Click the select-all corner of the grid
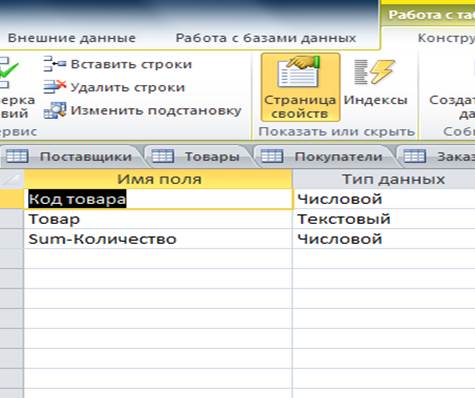Image resolution: width=475 pixels, height=398 pixels. coord(12,179)
